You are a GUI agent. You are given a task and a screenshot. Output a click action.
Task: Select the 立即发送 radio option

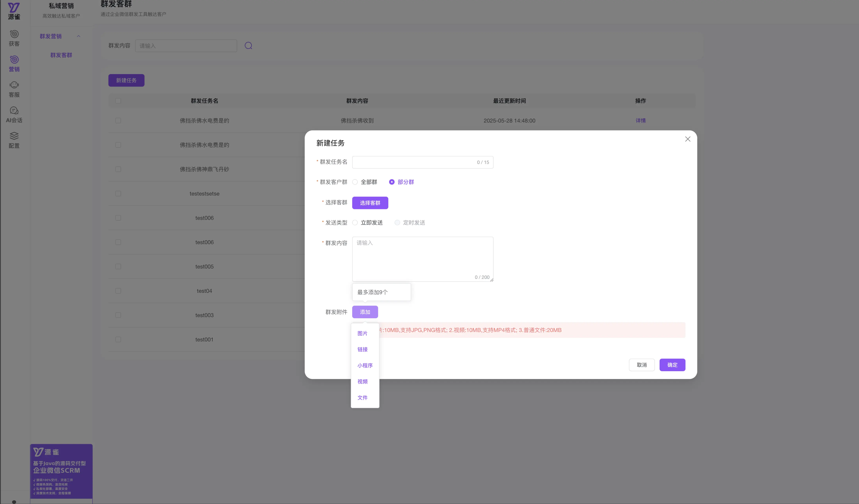tap(355, 222)
